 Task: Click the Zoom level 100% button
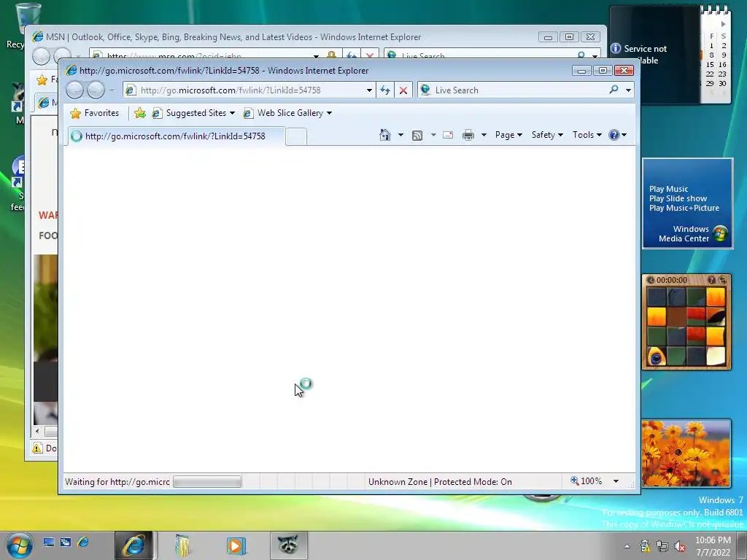587,481
